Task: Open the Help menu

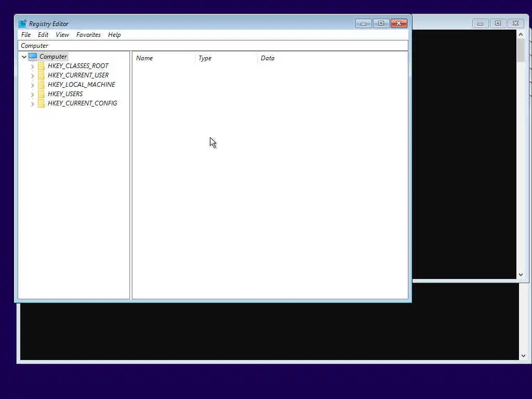Action: (114, 35)
